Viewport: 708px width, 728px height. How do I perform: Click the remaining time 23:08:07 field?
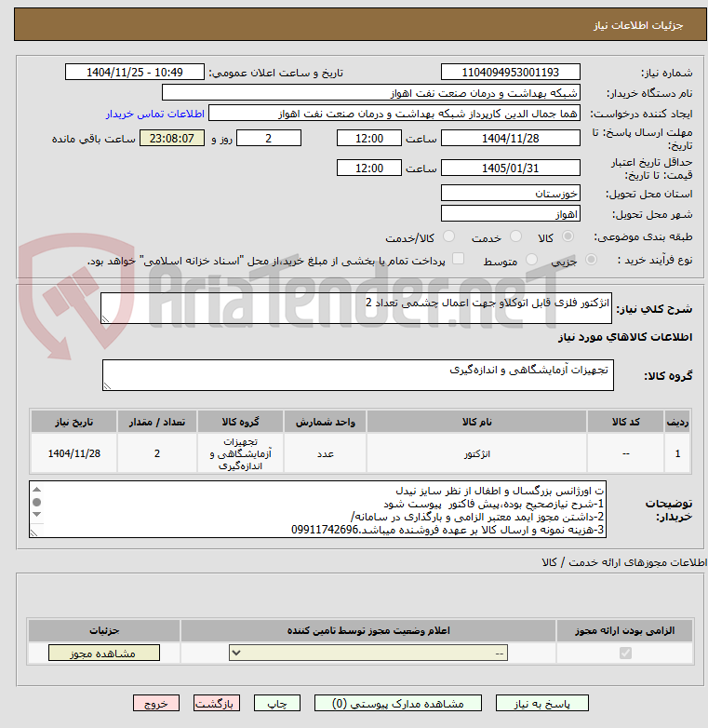click(x=172, y=139)
